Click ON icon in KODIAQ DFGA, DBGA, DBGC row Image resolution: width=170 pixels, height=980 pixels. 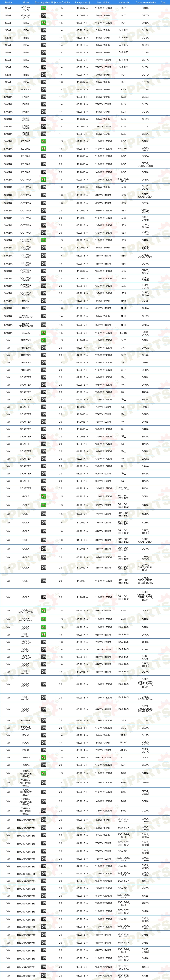pos(44,164)
